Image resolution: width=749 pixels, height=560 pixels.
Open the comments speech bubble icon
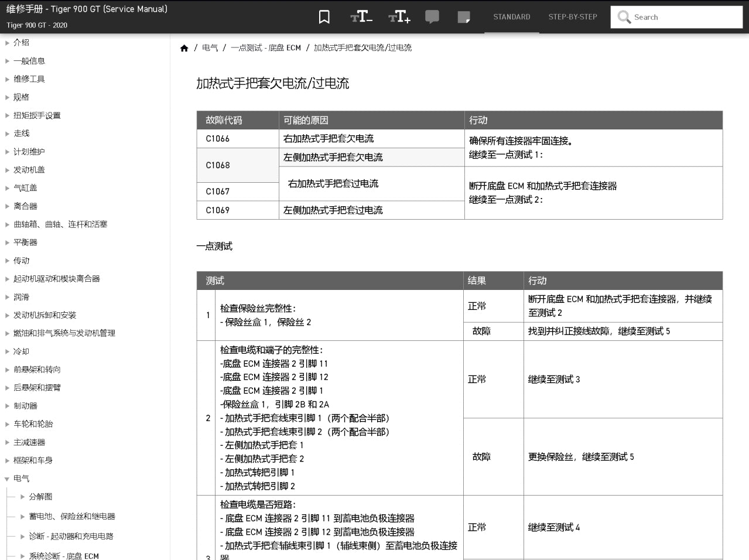tap(433, 17)
